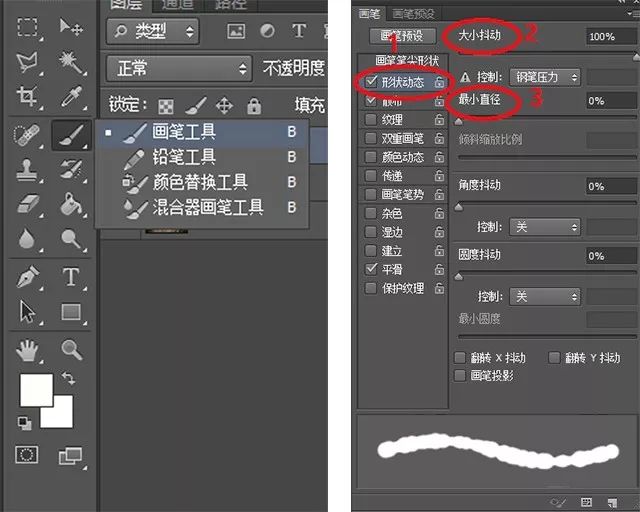Disable the 平滑 checkbox

tap(372, 270)
